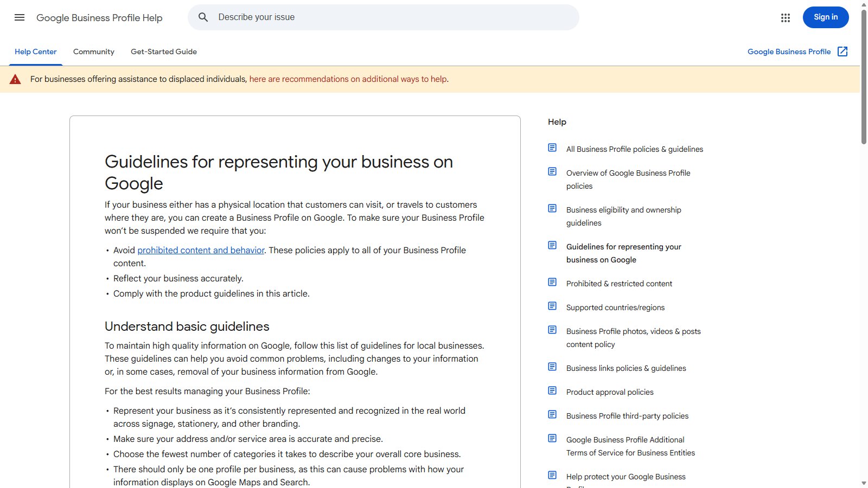Click the external link icon beside Google Business Profile

[843, 52]
